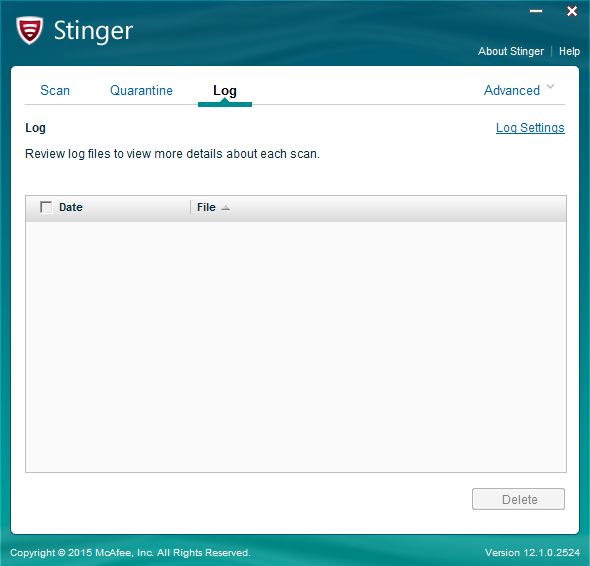Open the Log Settings link
This screenshot has width=590, height=566.
[530, 128]
